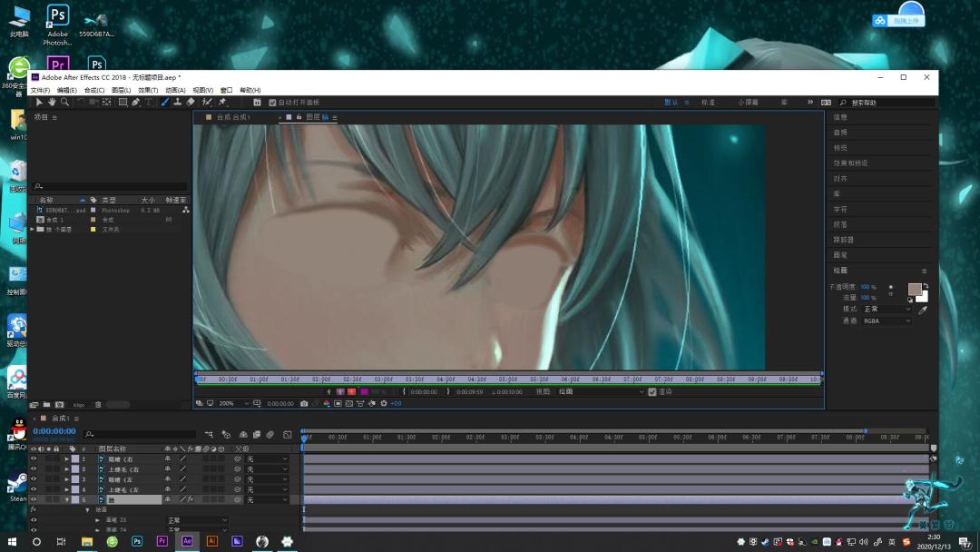This screenshot has height=552, width=980.
Task: Expand layer 2 properties triangle
Action: 67,468
